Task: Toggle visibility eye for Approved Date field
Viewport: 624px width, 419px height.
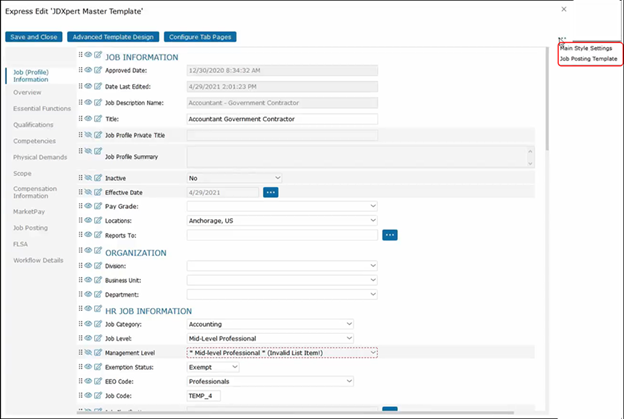Action: tap(89, 70)
